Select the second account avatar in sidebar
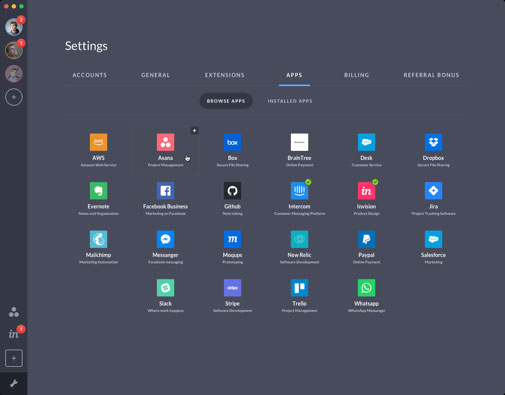The width and height of the screenshot is (505, 395). coord(14,50)
